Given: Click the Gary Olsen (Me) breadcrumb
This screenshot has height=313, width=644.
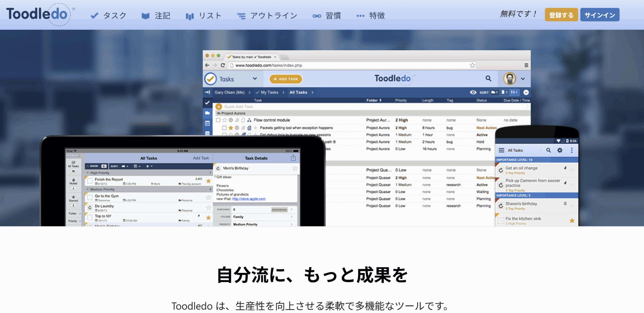Looking at the screenshot, I should (229, 92).
